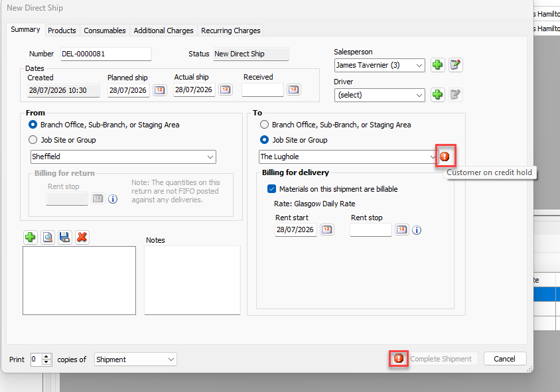Add a new driver with the green plus
Viewport: 560px width, 392px height.
[x=437, y=95]
